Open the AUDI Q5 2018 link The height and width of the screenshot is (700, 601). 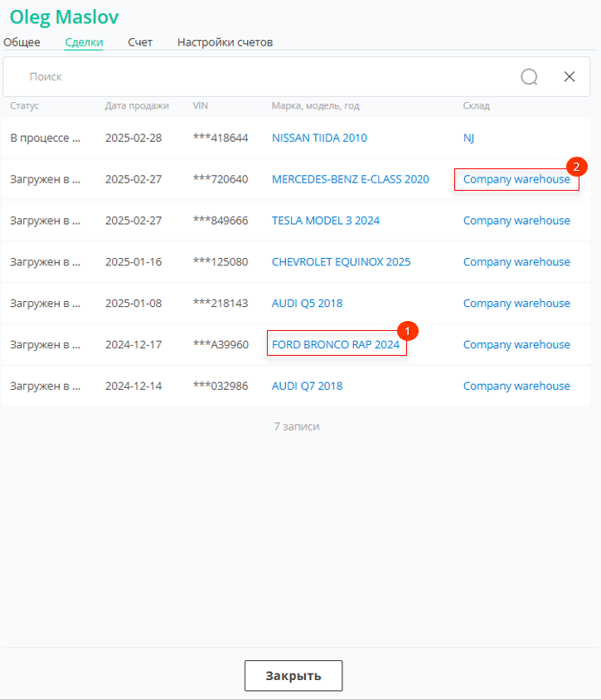(x=308, y=303)
